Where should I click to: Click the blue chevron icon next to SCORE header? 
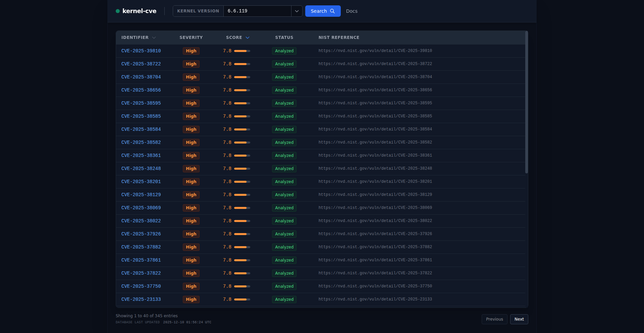(248, 38)
